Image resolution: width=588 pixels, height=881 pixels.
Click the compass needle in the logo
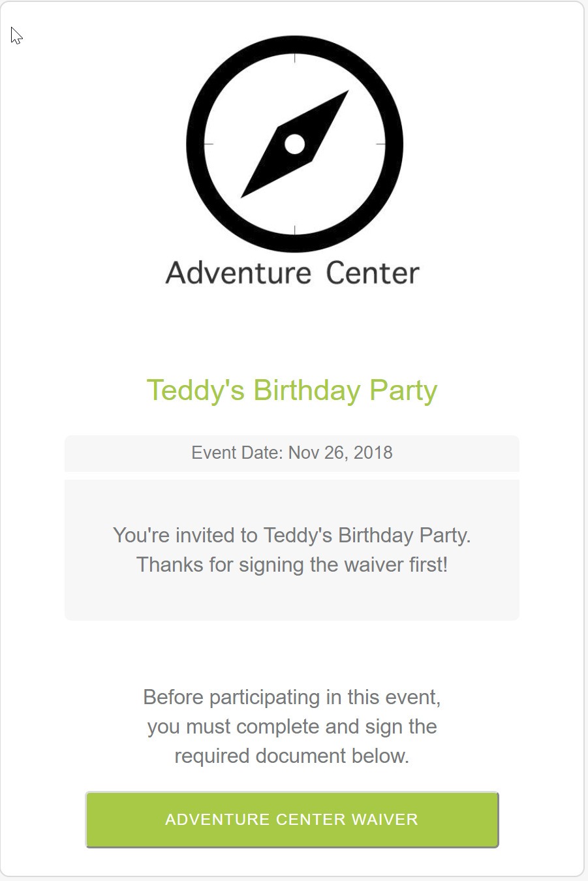295,144
